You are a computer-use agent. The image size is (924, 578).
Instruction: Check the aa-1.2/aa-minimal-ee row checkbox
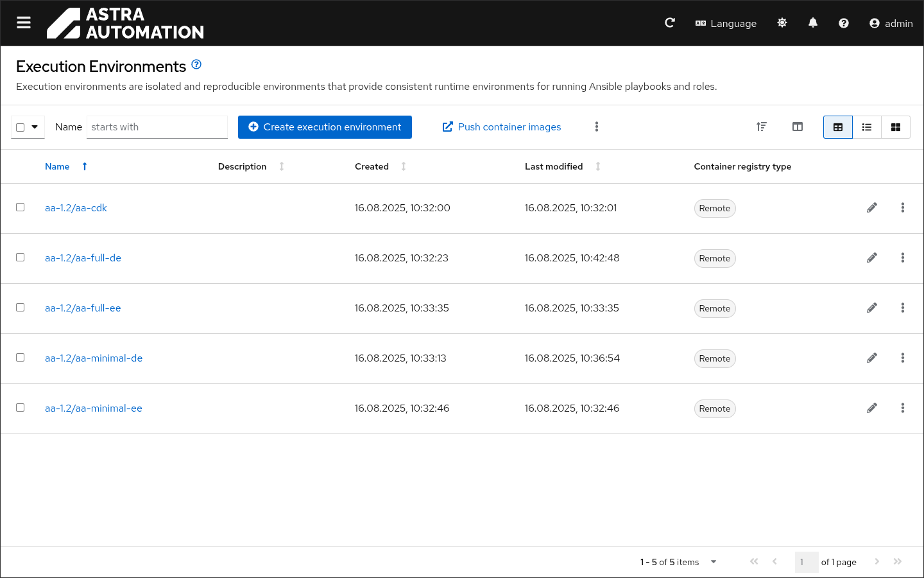coord(21,408)
